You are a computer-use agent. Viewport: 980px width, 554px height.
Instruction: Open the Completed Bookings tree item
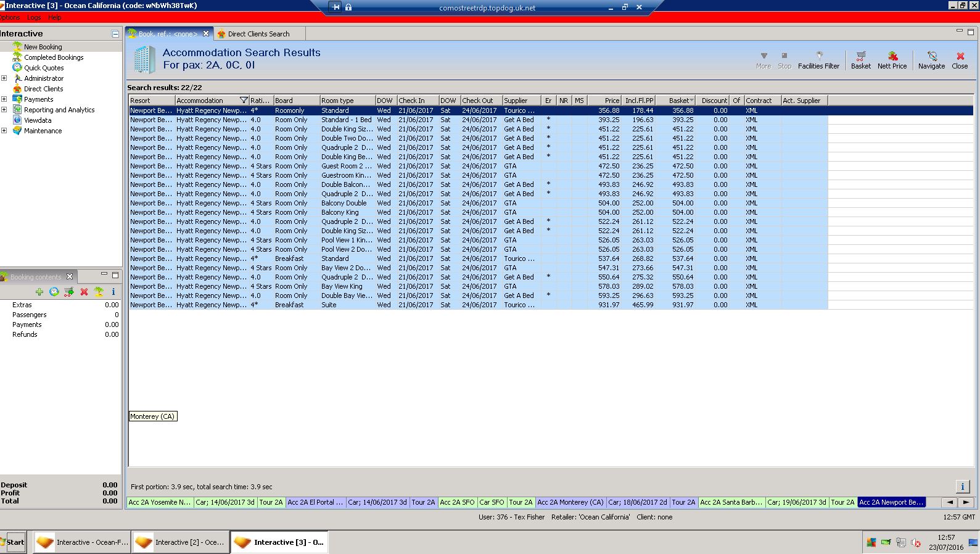click(x=54, y=57)
